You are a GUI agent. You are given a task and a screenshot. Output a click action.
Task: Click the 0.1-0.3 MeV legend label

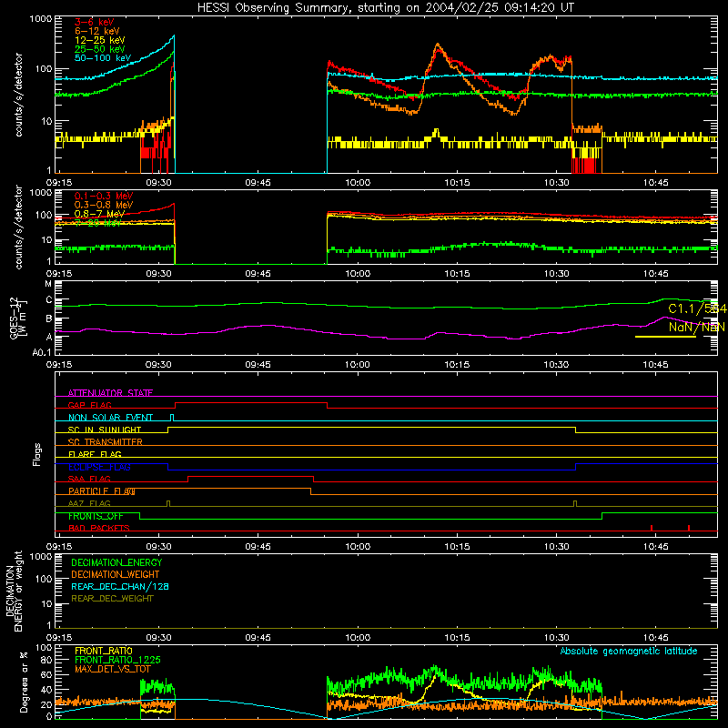104,196
